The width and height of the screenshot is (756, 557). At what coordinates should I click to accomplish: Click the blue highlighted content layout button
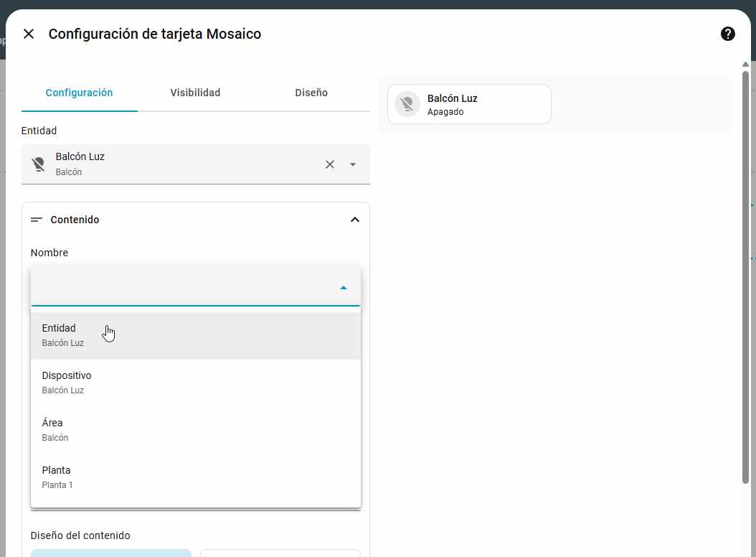(111, 553)
